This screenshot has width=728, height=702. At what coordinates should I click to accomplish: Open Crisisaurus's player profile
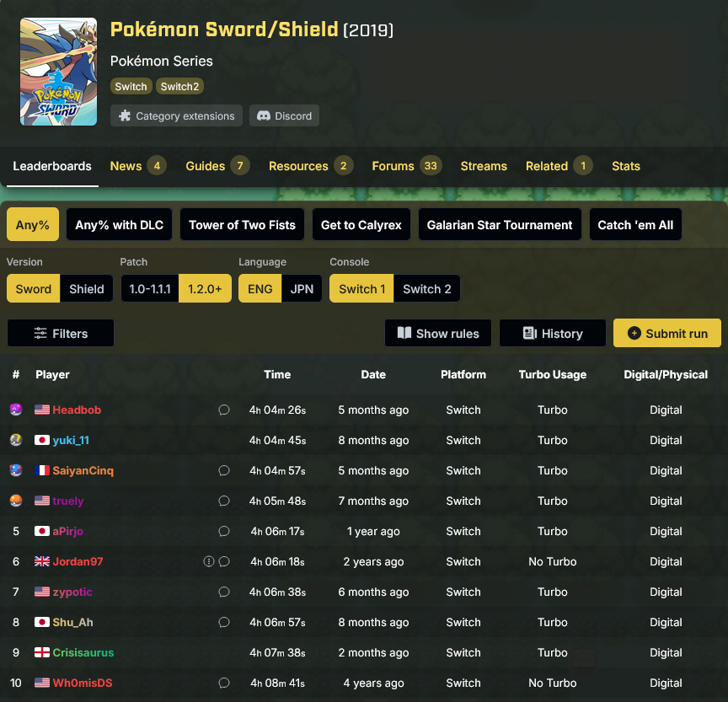click(x=83, y=652)
